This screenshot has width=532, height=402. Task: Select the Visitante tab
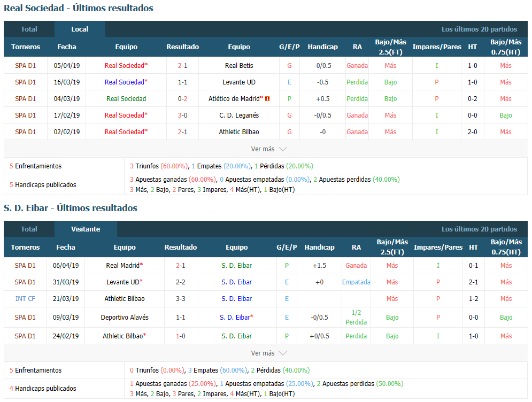[86, 229]
